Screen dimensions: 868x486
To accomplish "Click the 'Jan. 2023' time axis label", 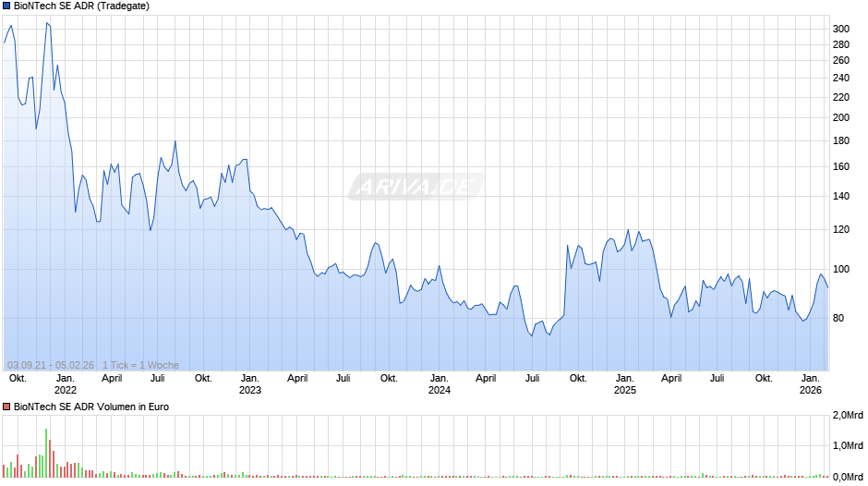I will [x=250, y=384].
